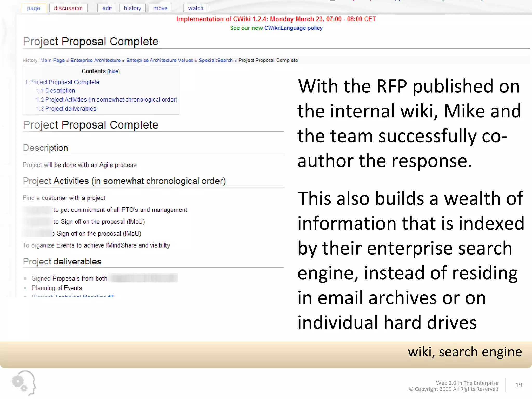Open the page tab

[x=34, y=8]
